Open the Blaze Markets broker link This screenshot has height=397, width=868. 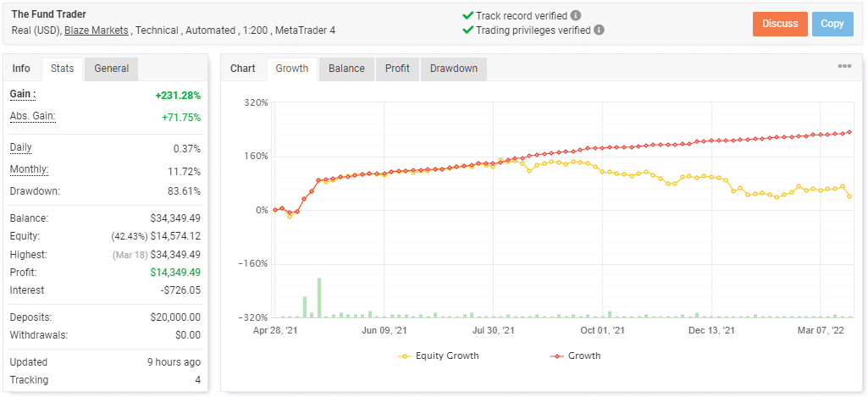point(97,30)
